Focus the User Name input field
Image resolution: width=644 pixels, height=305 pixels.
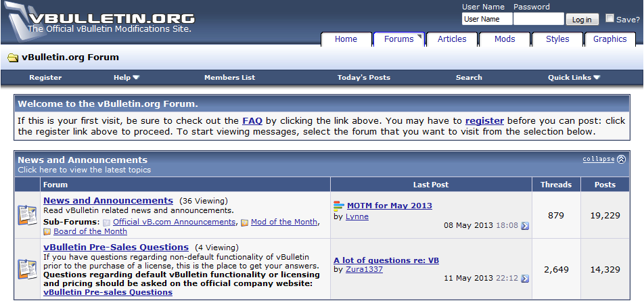coord(487,19)
